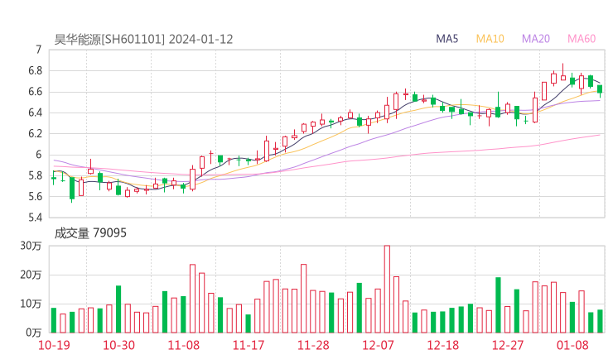Click the 10-30 date axis label
613x364 pixels.
click(x=118, y=345)
